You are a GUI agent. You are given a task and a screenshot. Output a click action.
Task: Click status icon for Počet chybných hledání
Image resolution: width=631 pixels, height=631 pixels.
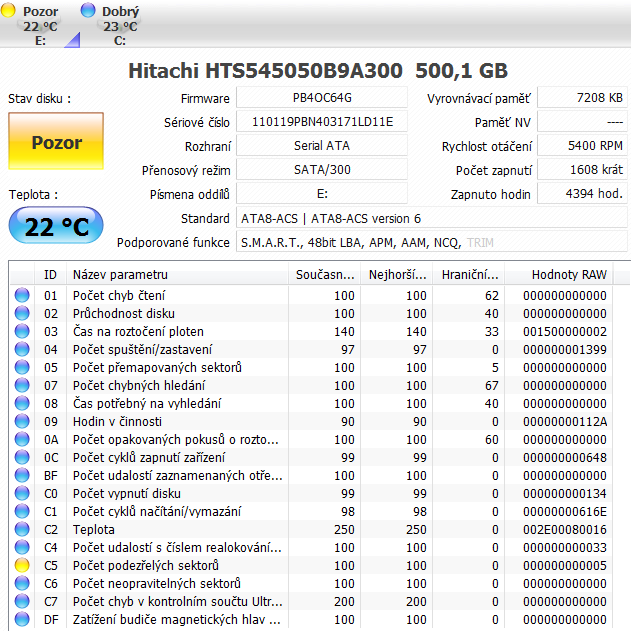22,386
